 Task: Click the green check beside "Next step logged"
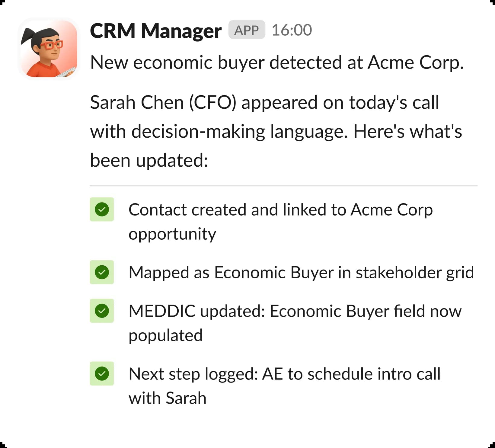102,374
